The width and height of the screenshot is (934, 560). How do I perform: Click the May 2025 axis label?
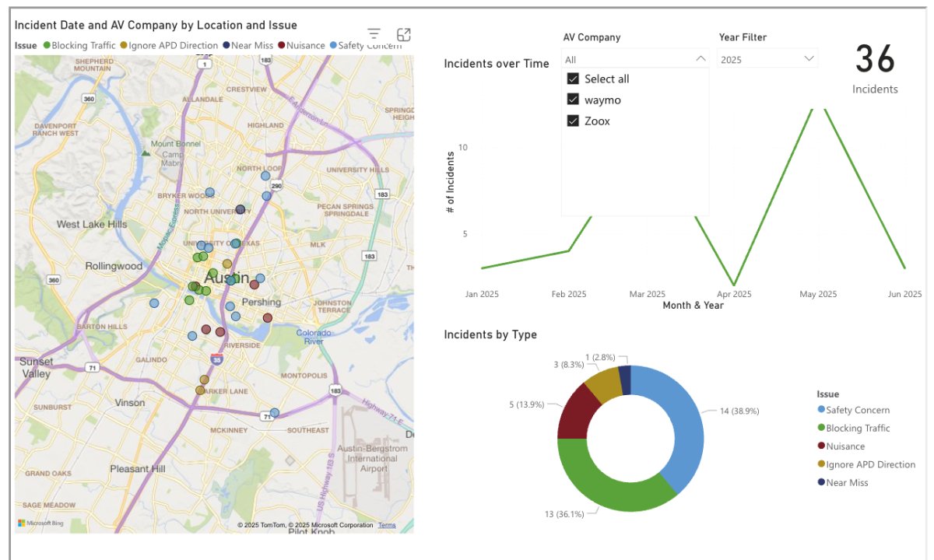(818, 295)
